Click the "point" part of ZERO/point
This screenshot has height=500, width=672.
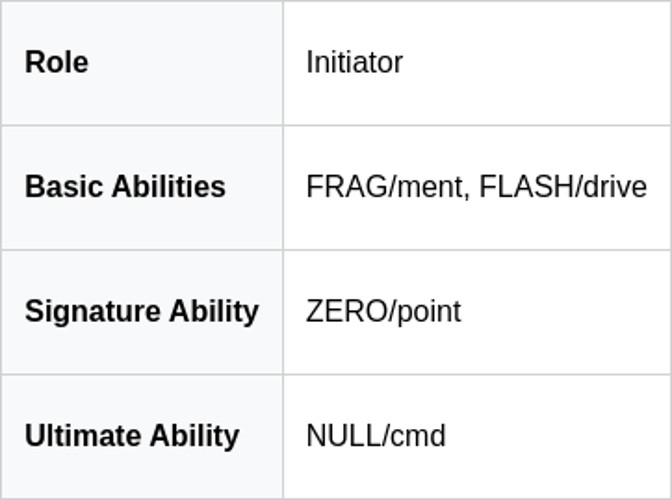pyautogui.click(x=429, y=311)
